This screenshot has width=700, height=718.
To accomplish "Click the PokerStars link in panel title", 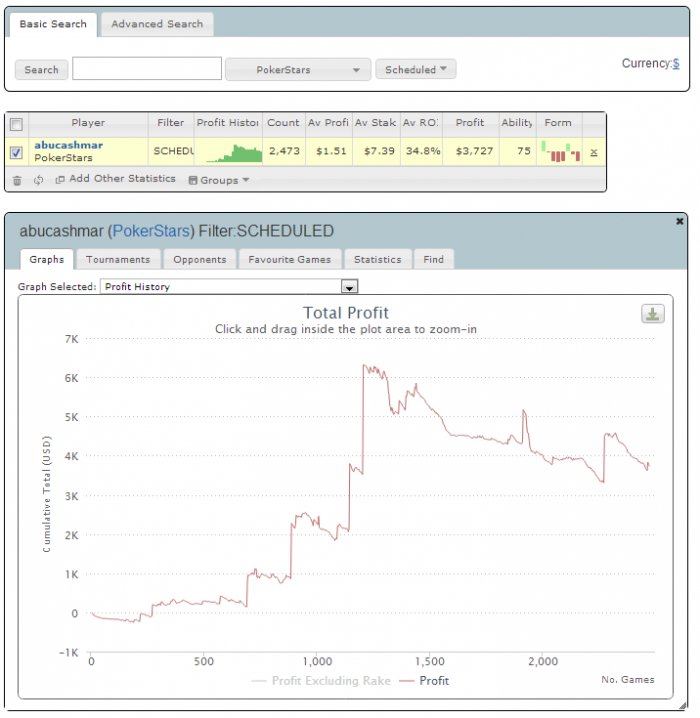I will (x=151, y=231).
